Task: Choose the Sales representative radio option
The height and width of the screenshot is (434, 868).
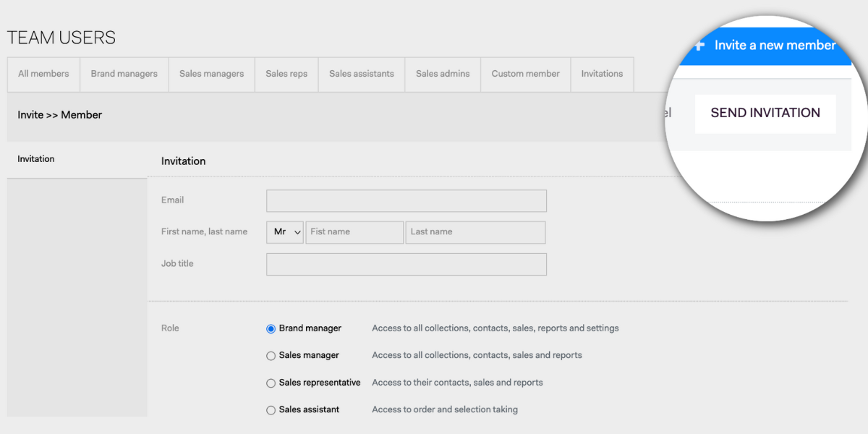Action: (x=271, y=383)
